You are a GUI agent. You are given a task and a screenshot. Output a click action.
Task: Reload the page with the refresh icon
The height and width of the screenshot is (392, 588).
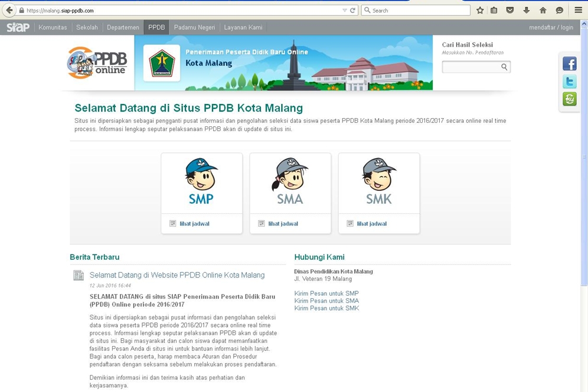[x=353, y=10]
